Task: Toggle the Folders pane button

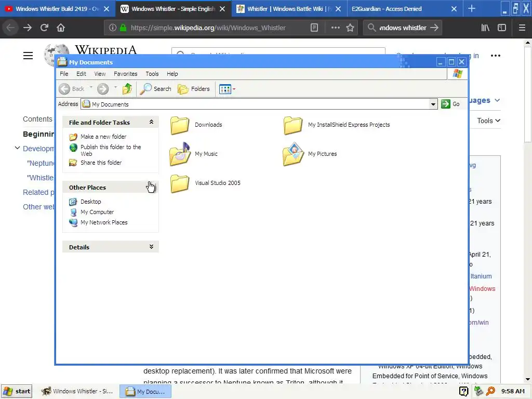Action: 194,89
